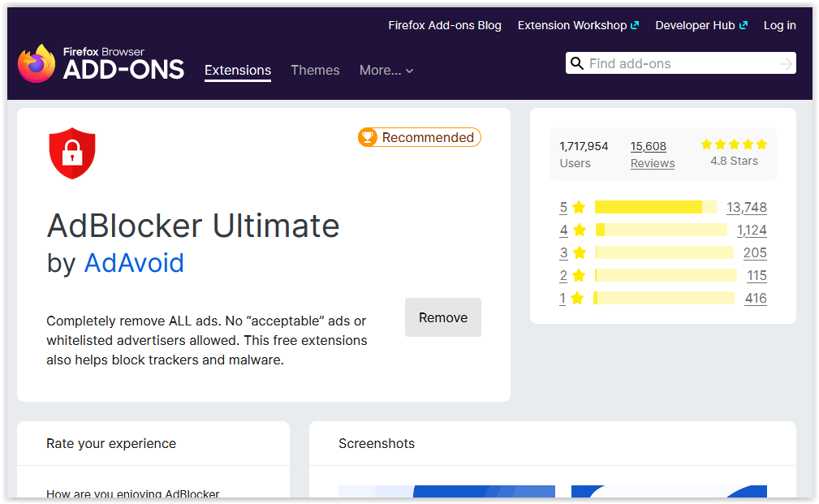This screenshot has width=819, height=504.
Task: Open the Extension Workshop link
Action: pos(578,25)
